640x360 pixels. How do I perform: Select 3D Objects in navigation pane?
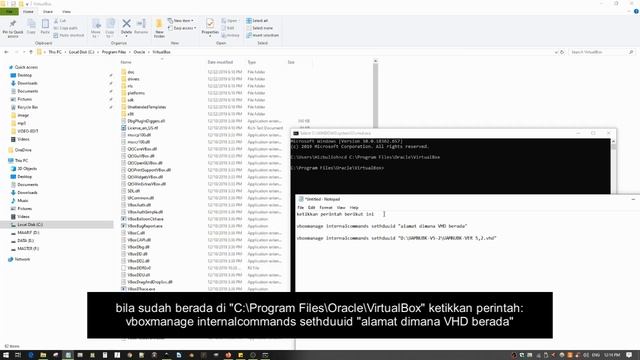click(x=27, y=169)
